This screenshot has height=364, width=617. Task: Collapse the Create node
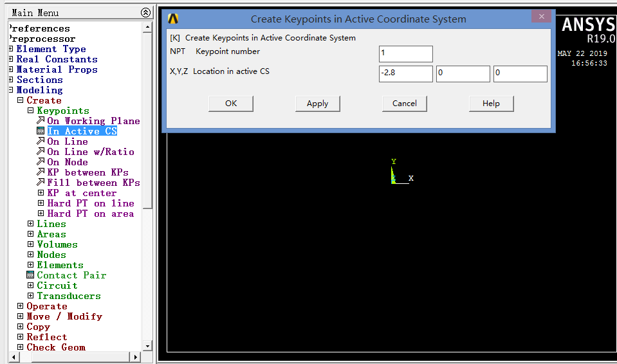pyautogui.click(x=21, y=100)
